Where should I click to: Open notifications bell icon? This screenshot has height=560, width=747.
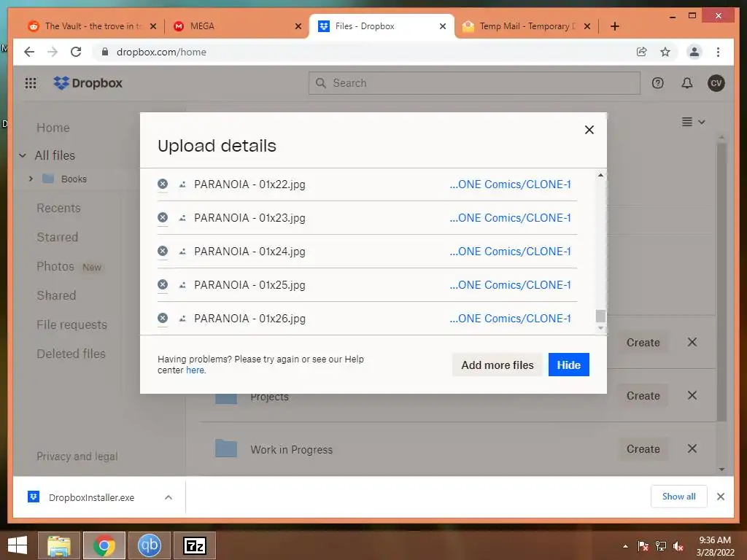tap(686, 83)
